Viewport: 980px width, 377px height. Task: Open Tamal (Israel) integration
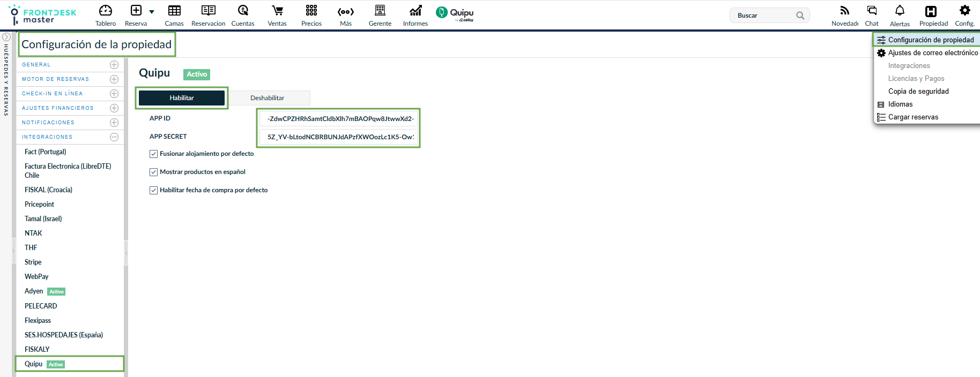coord(43,219)
